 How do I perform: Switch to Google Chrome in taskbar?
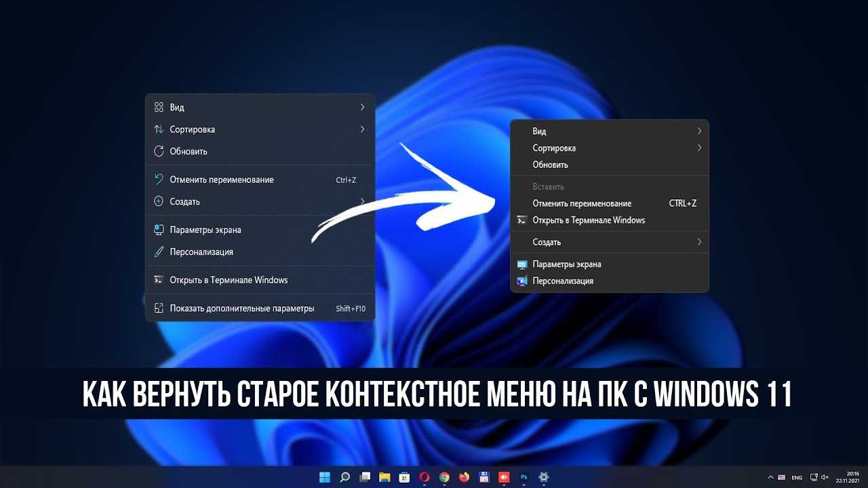[x=444, y=477]
